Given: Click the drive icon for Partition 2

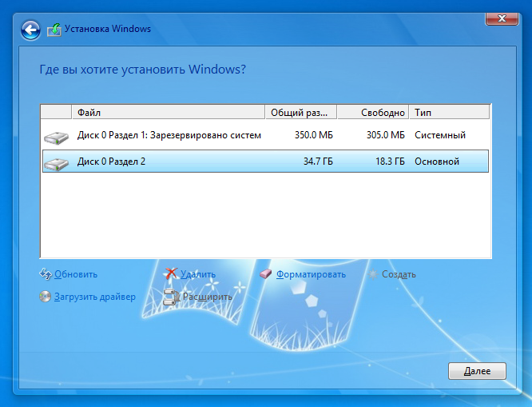Looking at the screenshot, I should click(57, 162).
